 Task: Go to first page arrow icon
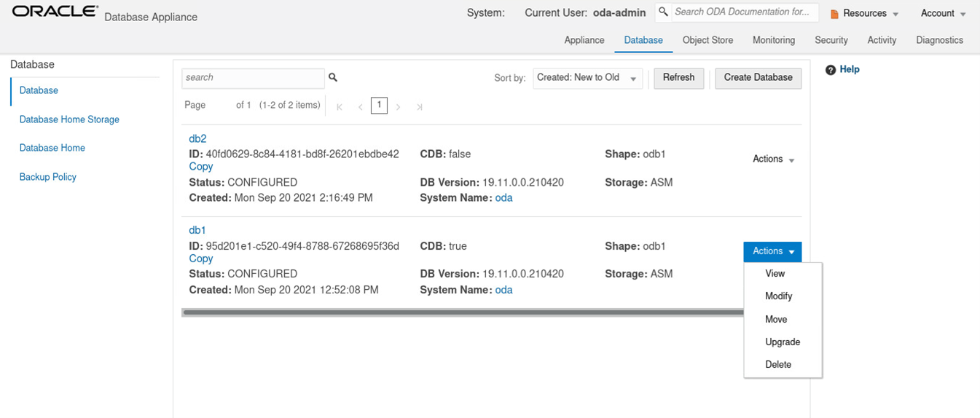click(340, 107)
